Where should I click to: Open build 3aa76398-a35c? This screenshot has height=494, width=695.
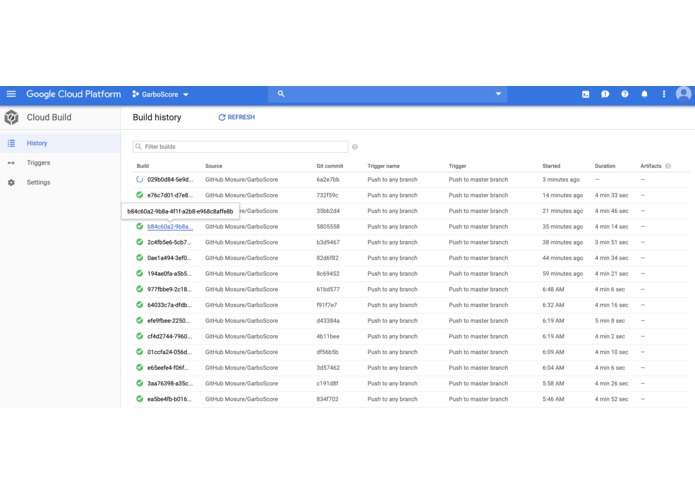point(170,383)
